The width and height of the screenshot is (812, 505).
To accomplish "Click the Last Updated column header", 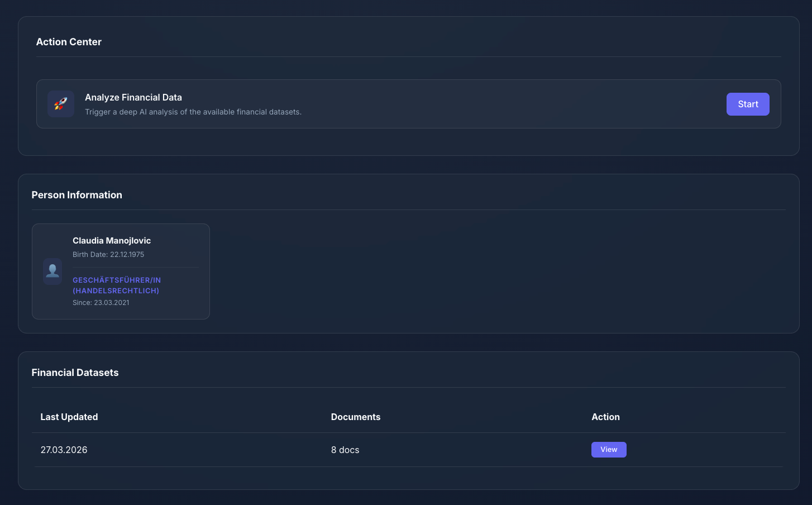I will tap(69, 417).
